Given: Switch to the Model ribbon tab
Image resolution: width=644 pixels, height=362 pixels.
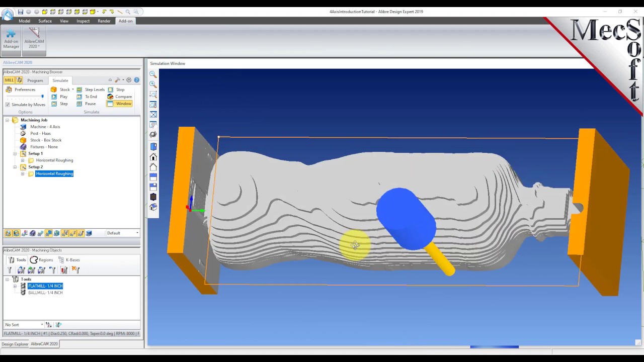Looking at the screenshot, I should [x=24, y=21].
